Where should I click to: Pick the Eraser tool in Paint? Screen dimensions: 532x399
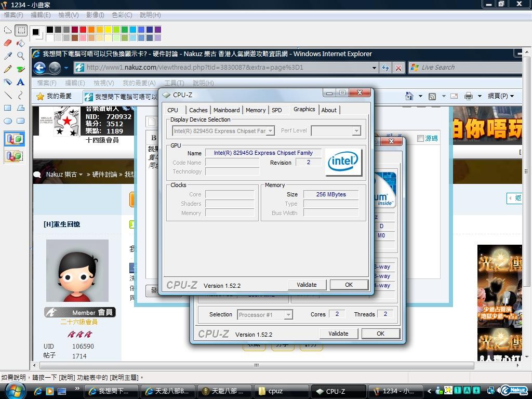[x=8, y=43]
